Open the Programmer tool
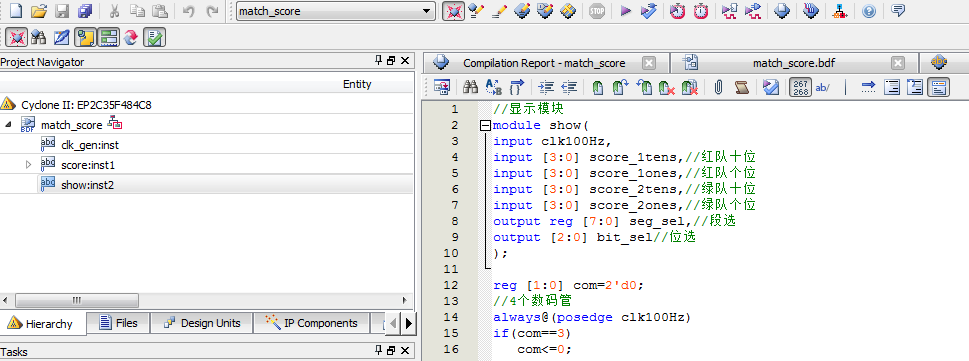 click(811, 11)
